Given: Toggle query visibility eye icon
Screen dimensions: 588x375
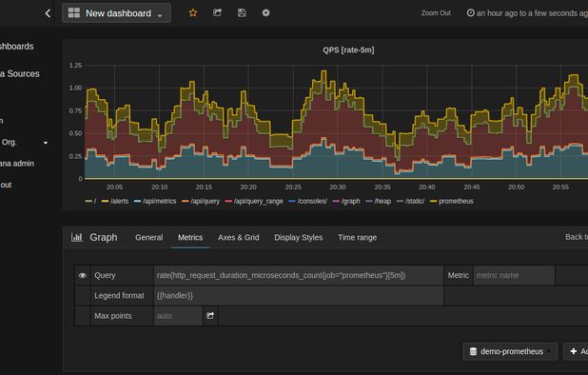Looking at the screenshot, I should point(83,275).
